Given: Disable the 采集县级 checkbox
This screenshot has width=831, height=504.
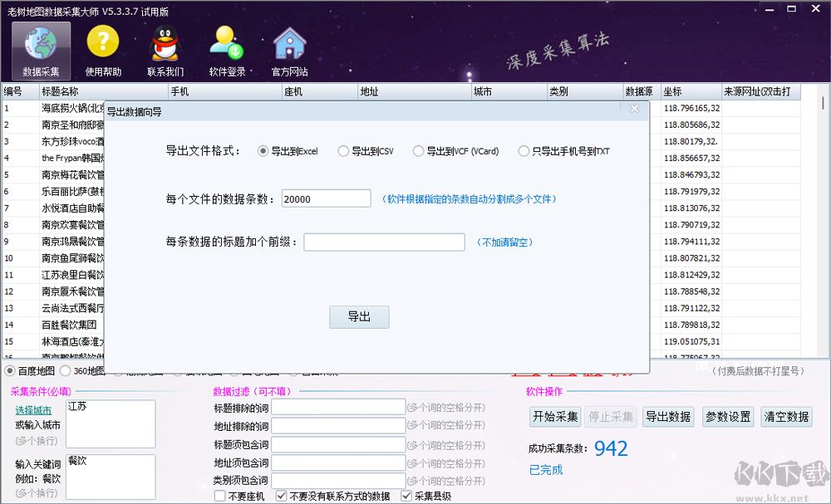Looking at the screenshot, I should (x=406, y=495).
